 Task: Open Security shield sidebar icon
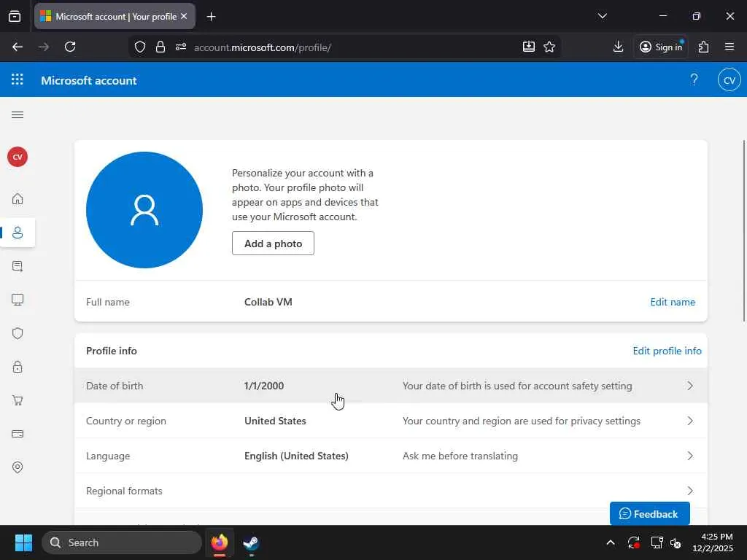tap(18, 333)
